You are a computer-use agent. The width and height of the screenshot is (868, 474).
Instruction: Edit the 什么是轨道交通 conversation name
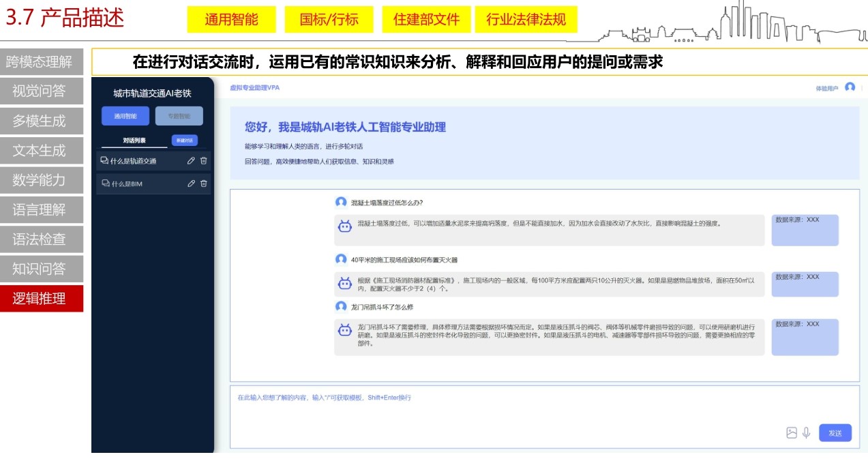point(192,161)
